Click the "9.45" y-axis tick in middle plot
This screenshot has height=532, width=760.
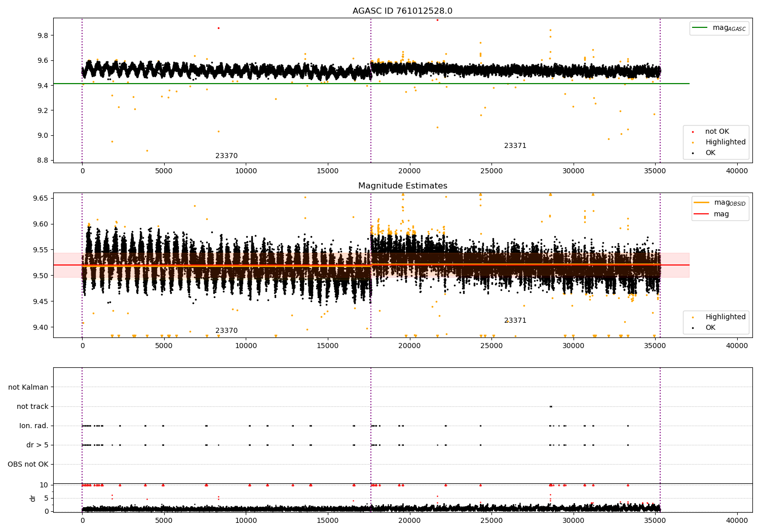(41, 301)
